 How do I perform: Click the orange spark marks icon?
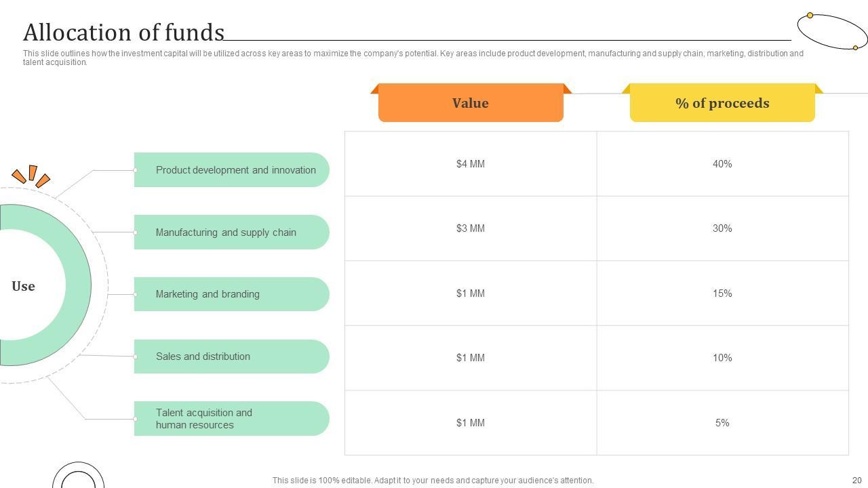click(31, 176)
